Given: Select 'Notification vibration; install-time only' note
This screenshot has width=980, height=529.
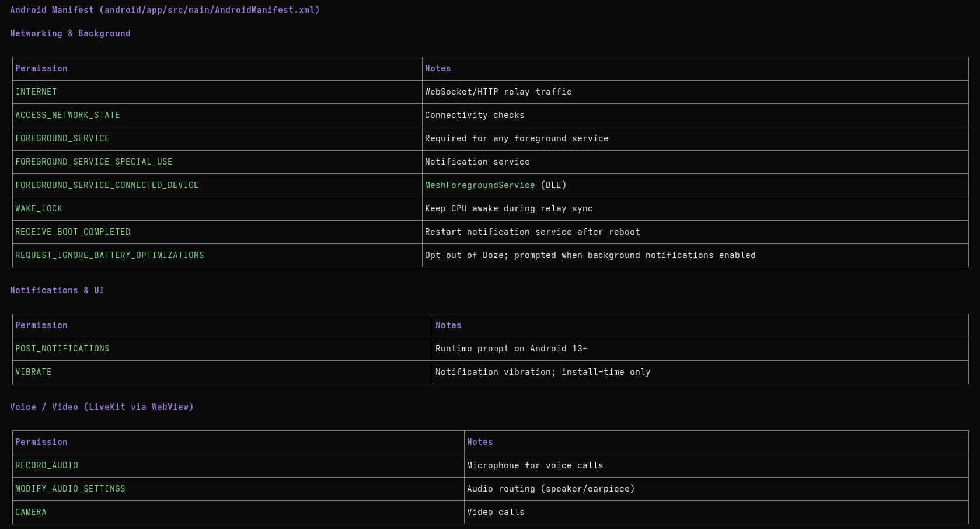Looking at the screenshot, I should [543, 372].
